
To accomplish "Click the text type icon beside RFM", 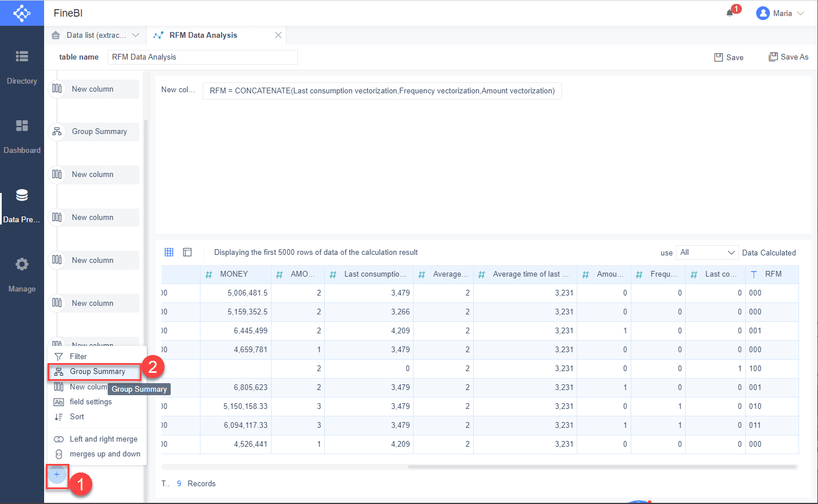I will 754,275.
